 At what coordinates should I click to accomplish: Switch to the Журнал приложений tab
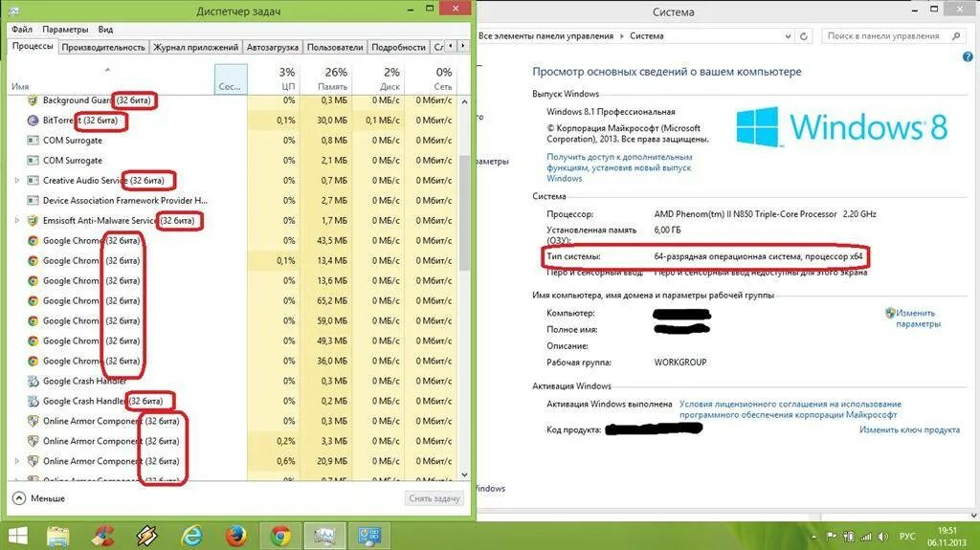(x=195, y=47)
